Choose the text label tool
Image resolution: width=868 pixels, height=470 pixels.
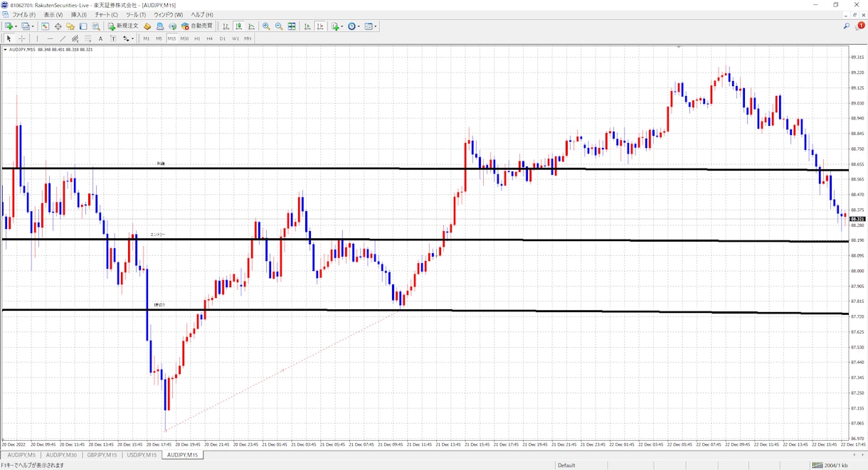112,38
